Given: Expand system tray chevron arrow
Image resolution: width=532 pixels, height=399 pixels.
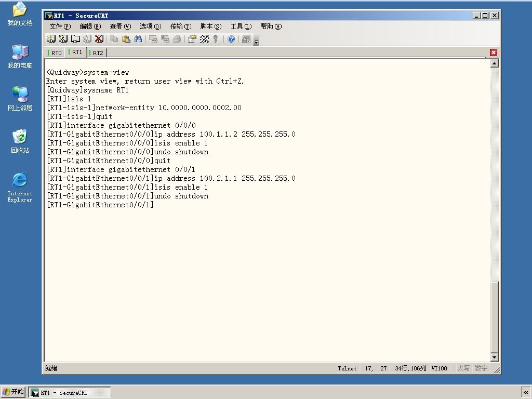Looking at the screenshot, I should click(x=526, y=393).
